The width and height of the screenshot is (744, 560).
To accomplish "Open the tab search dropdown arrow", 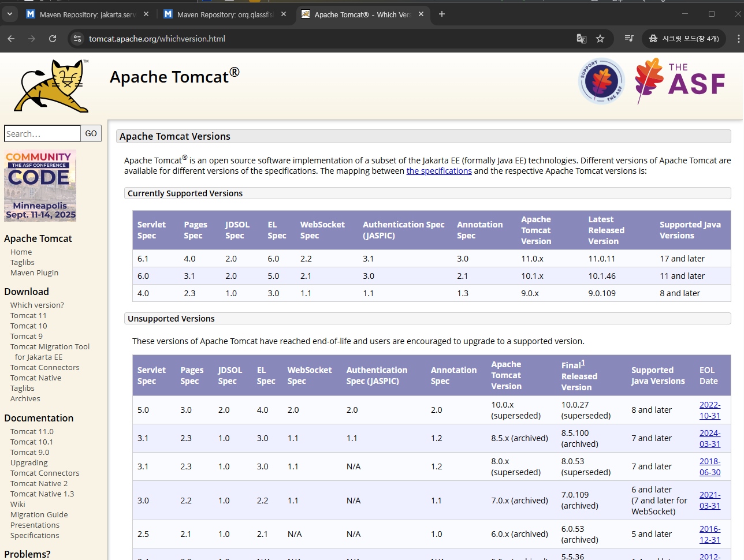I will [x=10, y=14].
